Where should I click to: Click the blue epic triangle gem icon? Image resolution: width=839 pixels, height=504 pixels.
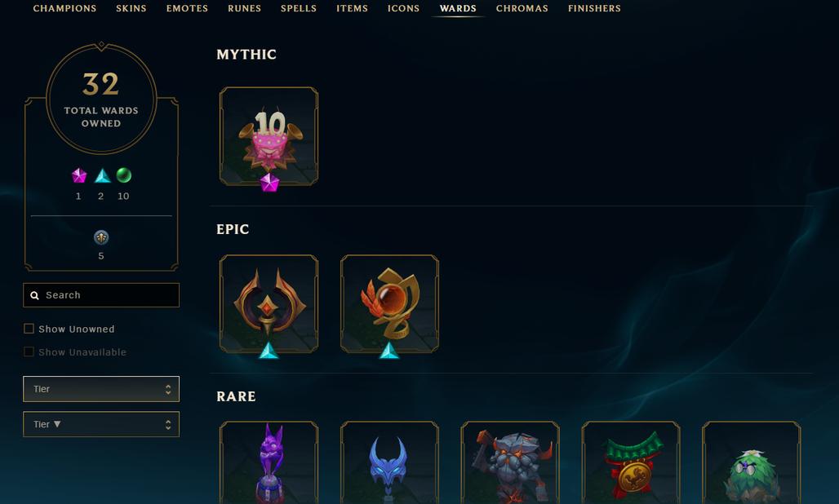tap(102, 176)
